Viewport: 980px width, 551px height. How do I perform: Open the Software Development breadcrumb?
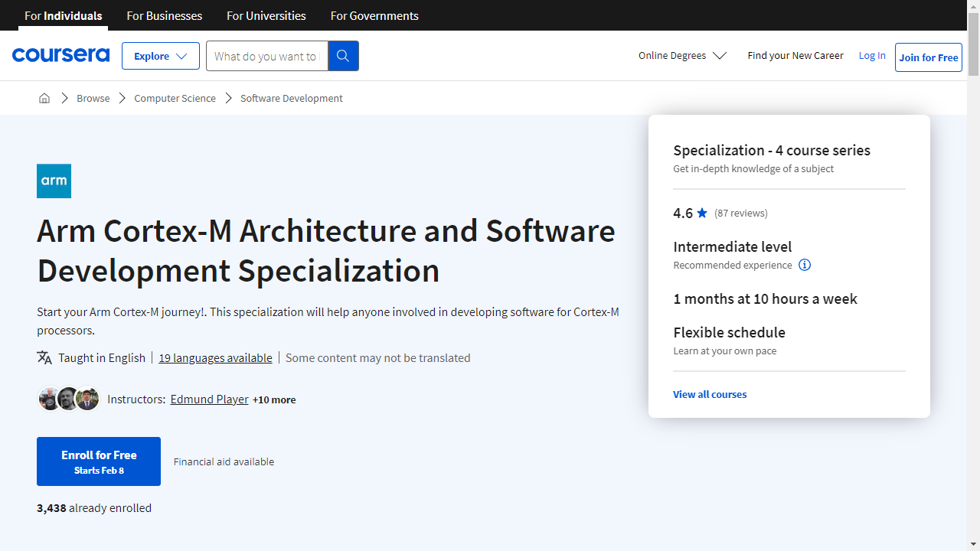coord(292,98)
